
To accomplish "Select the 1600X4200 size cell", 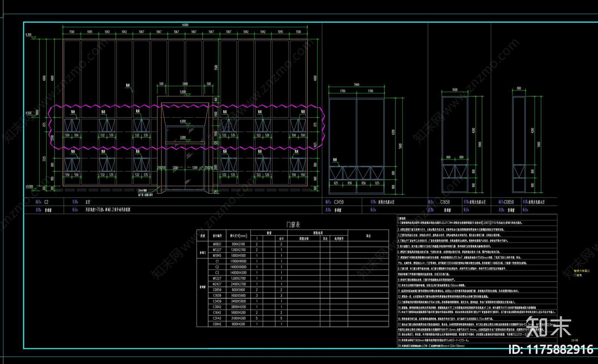I will point(238,313).
